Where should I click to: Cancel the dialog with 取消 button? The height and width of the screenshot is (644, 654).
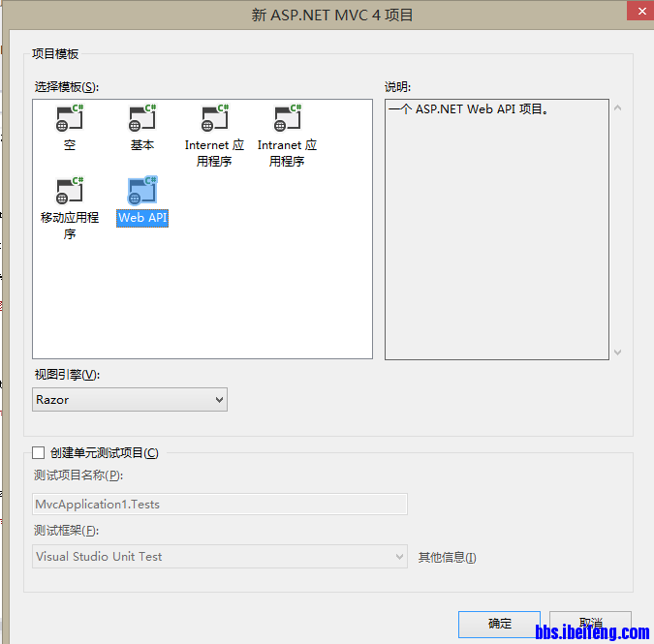pyautogui.click(x=590, y=624)
